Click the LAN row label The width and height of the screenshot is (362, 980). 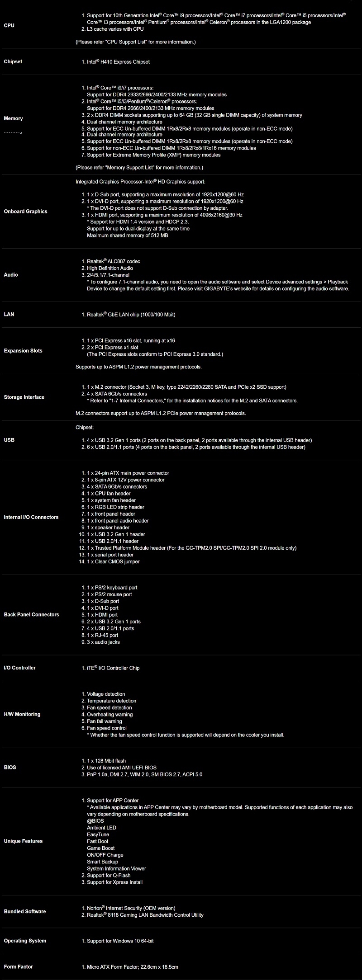(x=9, y=314)
